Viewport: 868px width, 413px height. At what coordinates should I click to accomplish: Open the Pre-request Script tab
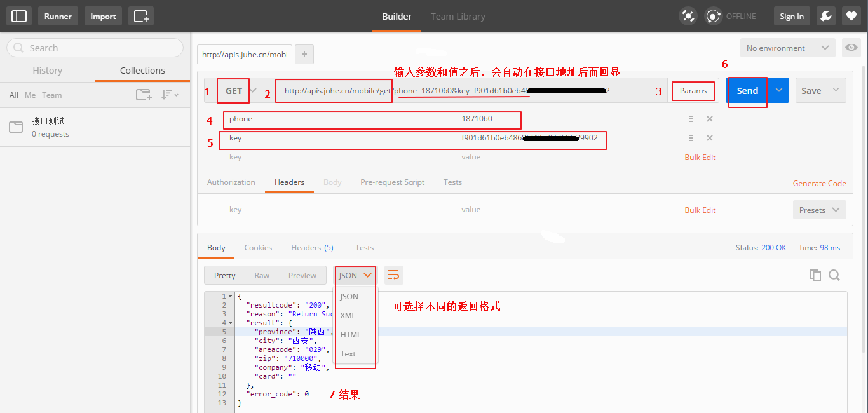(392, 182)
